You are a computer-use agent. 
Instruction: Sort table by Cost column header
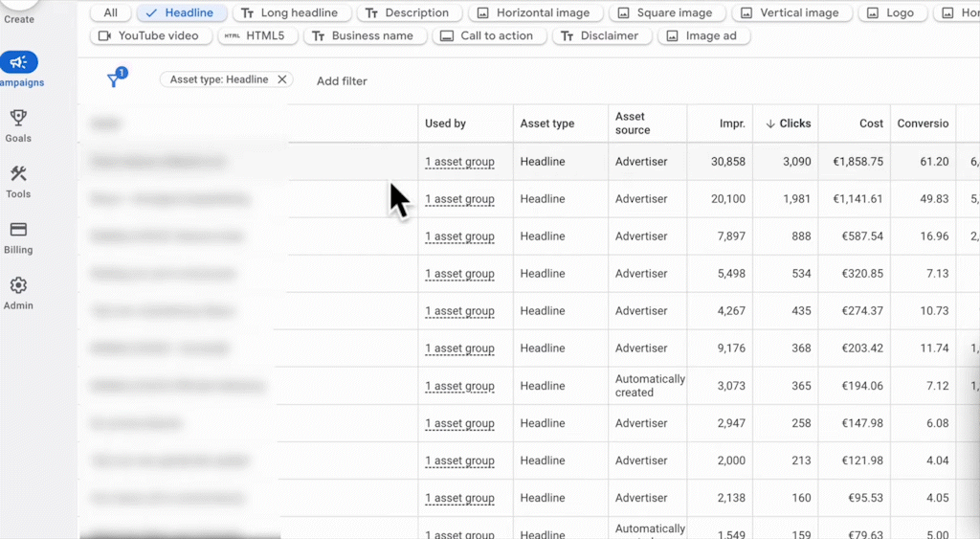pyautogui.click(x=871, y=124)
